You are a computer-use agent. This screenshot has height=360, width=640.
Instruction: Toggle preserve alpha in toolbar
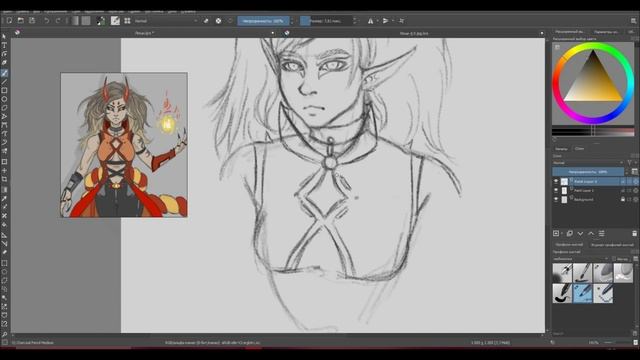coord(218,21)
